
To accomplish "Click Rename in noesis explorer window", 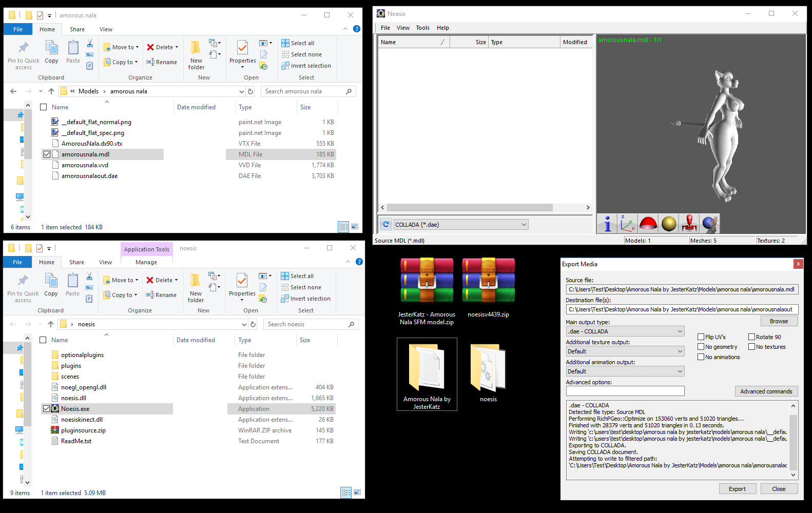I will (x=161, y=295).
